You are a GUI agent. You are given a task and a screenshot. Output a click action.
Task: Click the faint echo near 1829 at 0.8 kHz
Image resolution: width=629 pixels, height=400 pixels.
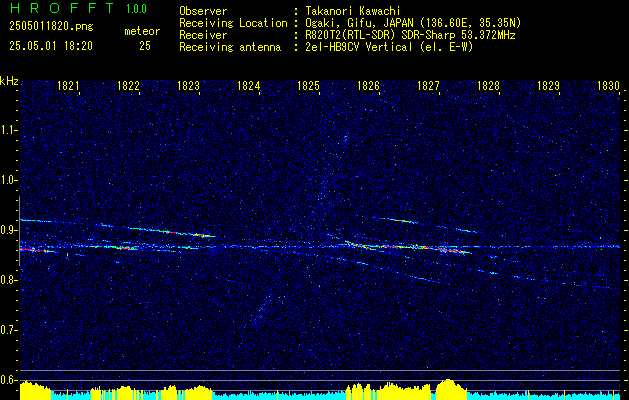(523, 277)
